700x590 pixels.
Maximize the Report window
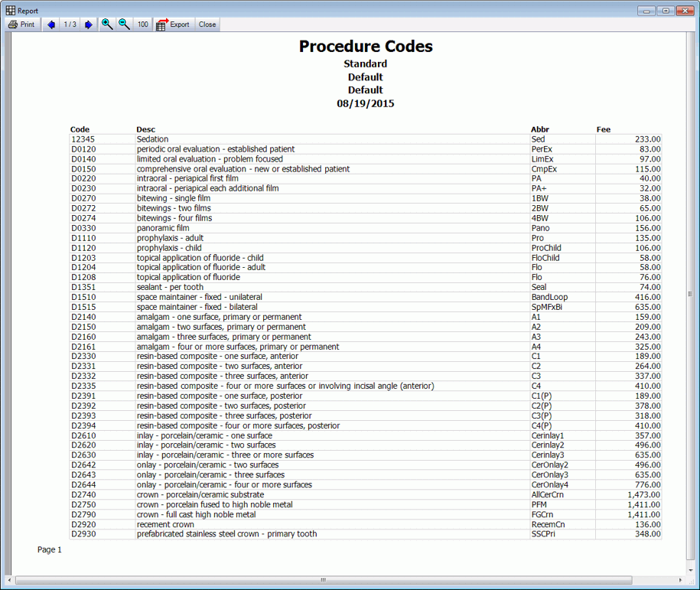[x=666, y=11]
